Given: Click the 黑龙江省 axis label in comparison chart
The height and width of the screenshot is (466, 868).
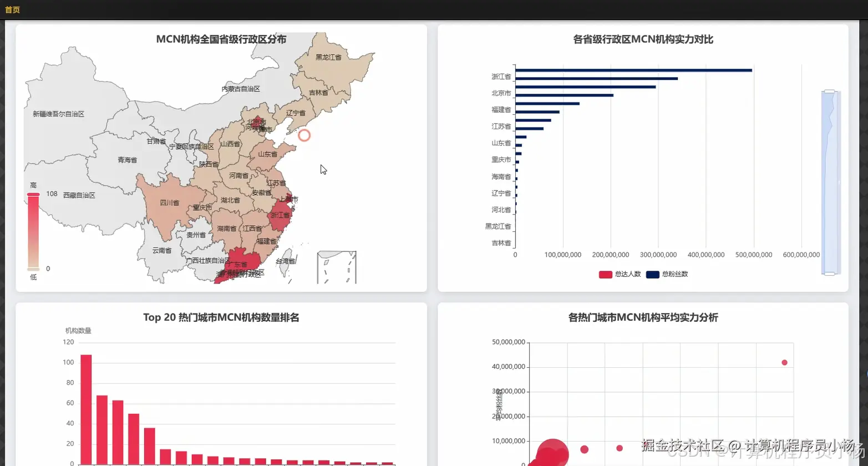Looking at the screenshot, I should tap(498, 226).
